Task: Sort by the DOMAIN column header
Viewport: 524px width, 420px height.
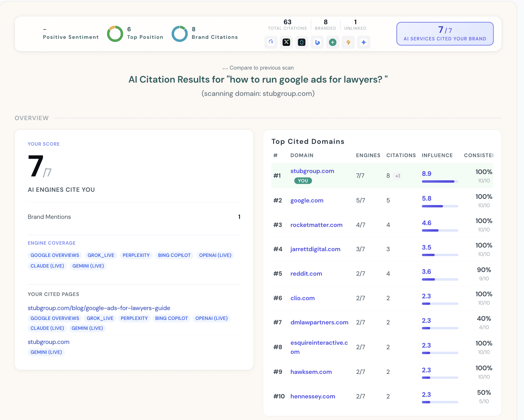Action: click(x=302, y=155)
